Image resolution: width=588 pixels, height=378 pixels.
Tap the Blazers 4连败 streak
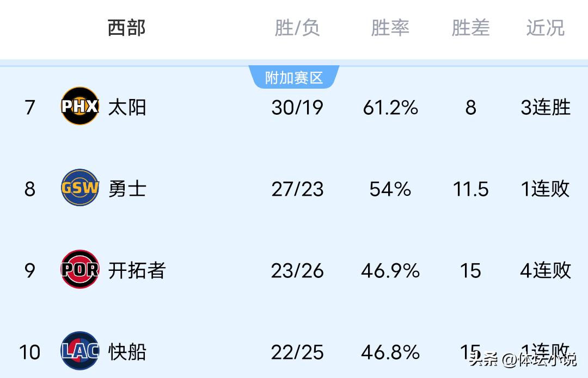545,270
